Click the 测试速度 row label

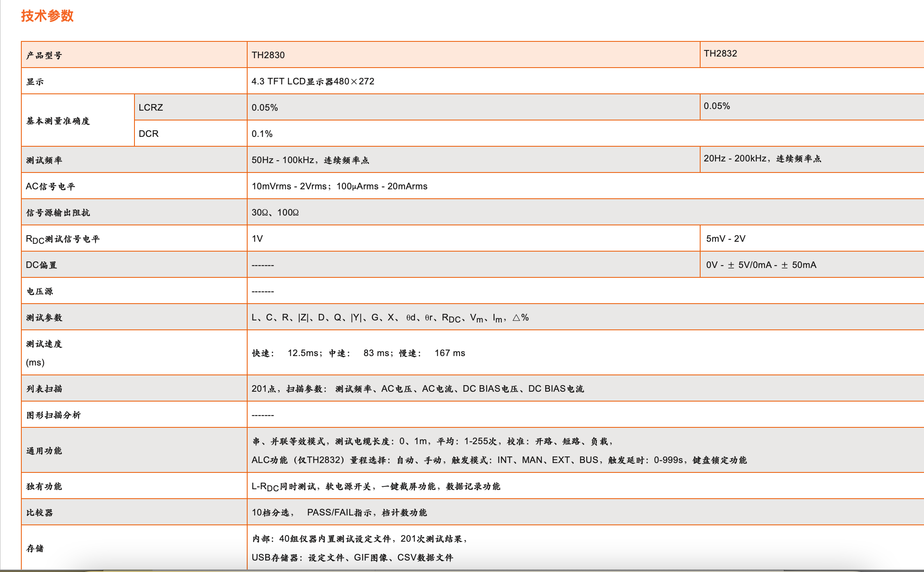[44, 344]
